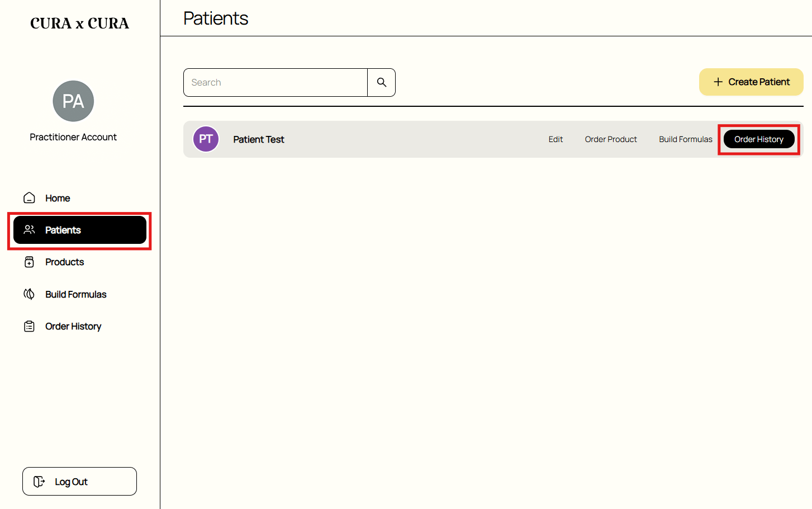Screen dimensions: 812x509
Task: Click the plus icon on Create Patient
Action: [718, 82]
